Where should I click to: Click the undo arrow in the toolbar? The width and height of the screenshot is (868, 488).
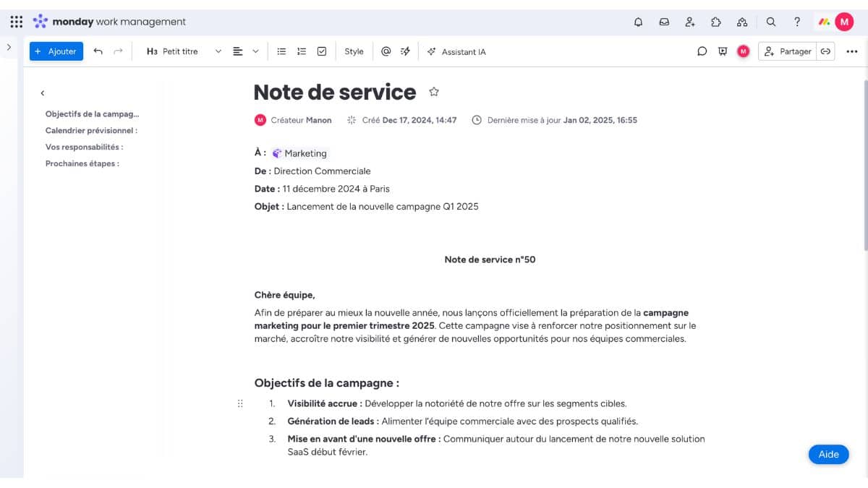[x=98, y=51]
